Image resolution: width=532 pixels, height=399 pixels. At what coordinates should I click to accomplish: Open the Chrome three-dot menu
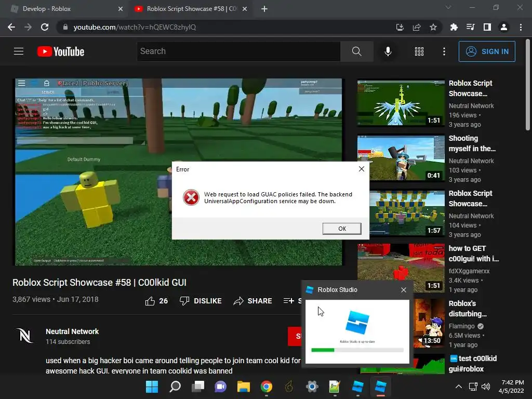[x=521, y=27]
